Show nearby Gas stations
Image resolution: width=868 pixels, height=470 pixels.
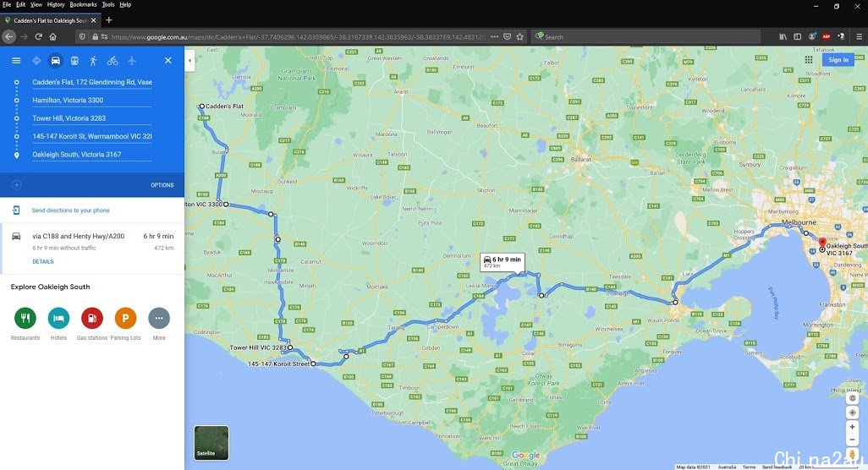92,318
